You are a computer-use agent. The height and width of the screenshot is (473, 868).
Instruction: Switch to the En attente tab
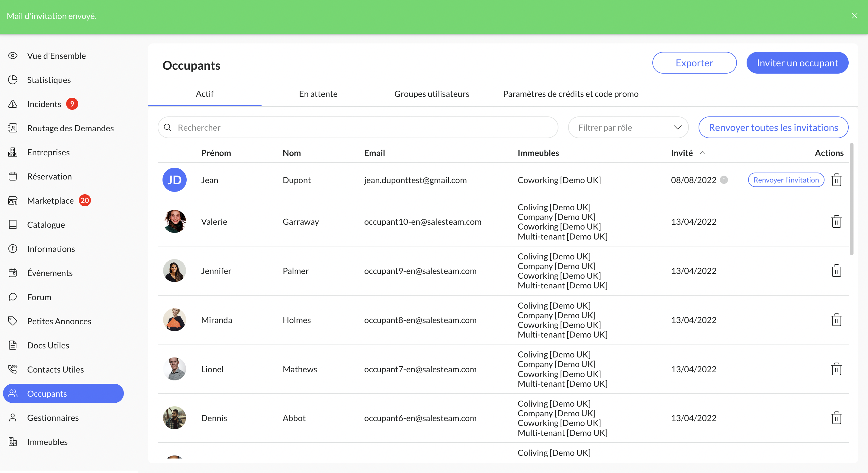pos(318,94)
